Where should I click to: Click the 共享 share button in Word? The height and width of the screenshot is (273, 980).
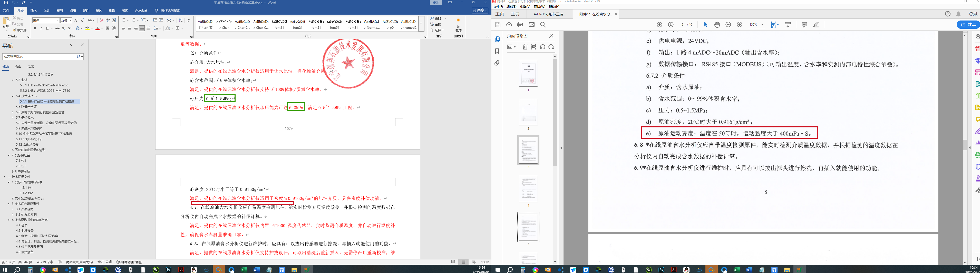480,11
